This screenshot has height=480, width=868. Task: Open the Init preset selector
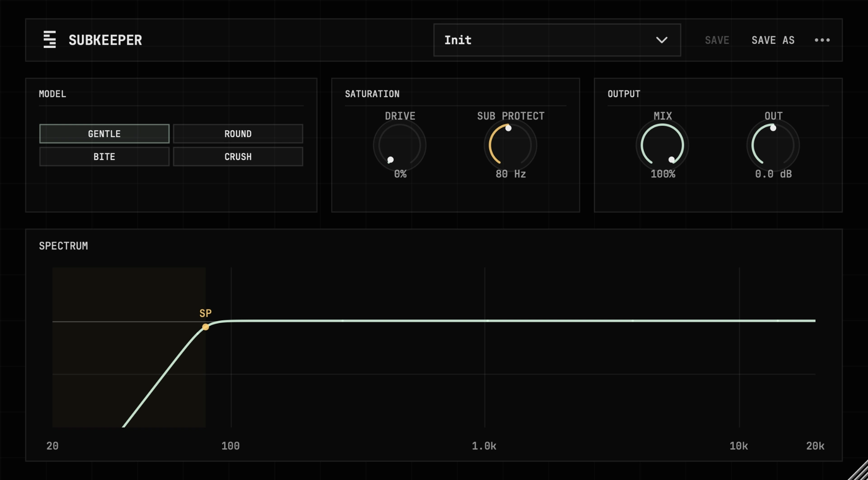tap(557, 40)
